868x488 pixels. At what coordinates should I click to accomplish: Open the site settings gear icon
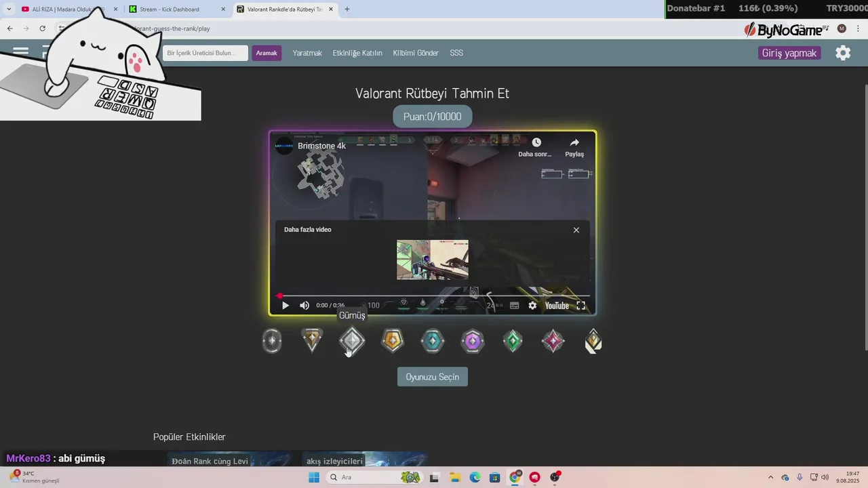point(843,53)
